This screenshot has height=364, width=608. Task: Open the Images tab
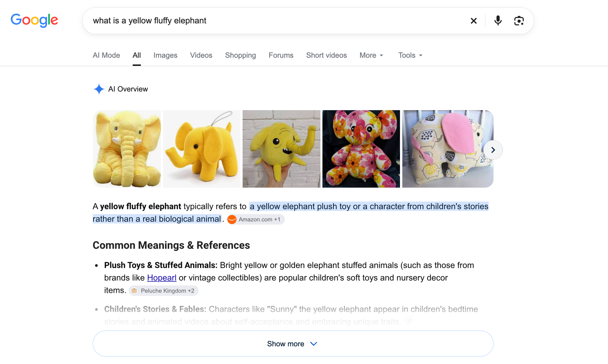165,55
